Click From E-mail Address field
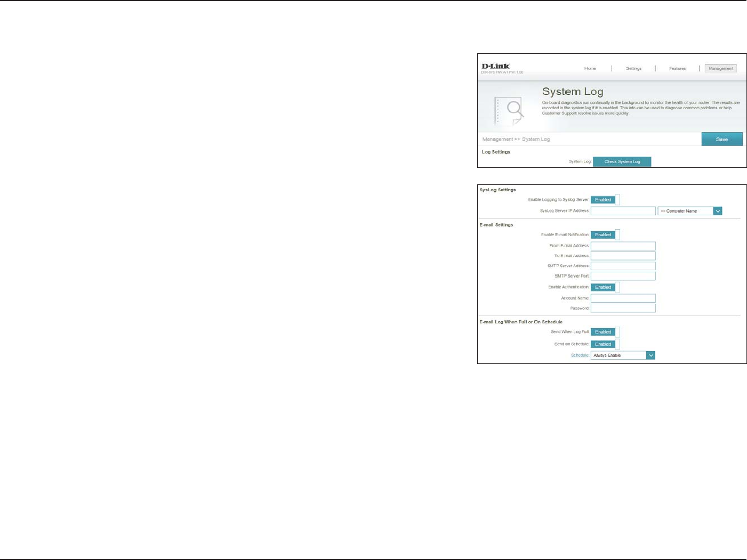The height and width of the screenshot is (560, 747). coord(623,246)
